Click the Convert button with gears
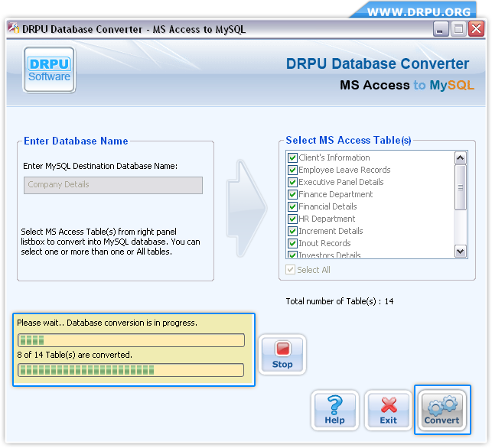The width and height of the screenshot is (492, 448). point(441,411)
